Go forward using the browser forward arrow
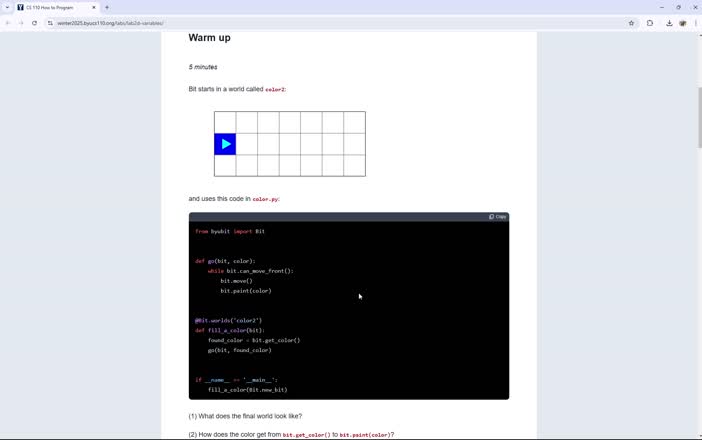 21,23
